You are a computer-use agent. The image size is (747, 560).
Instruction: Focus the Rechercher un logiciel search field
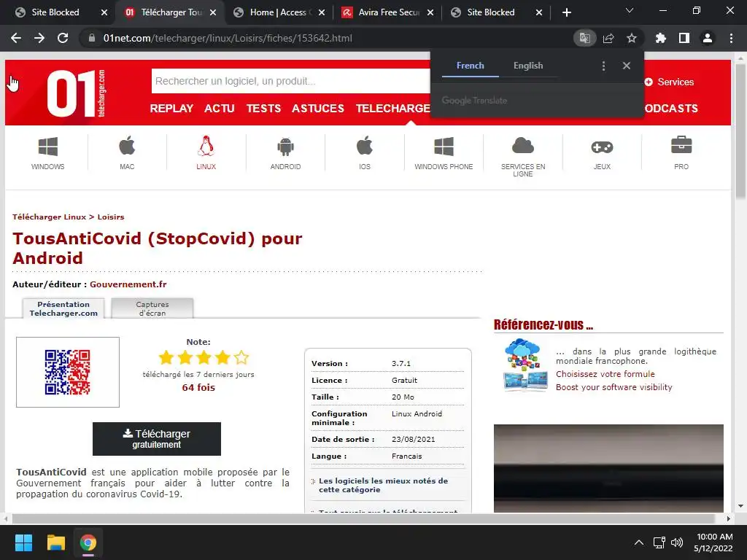tap(290, 81)
